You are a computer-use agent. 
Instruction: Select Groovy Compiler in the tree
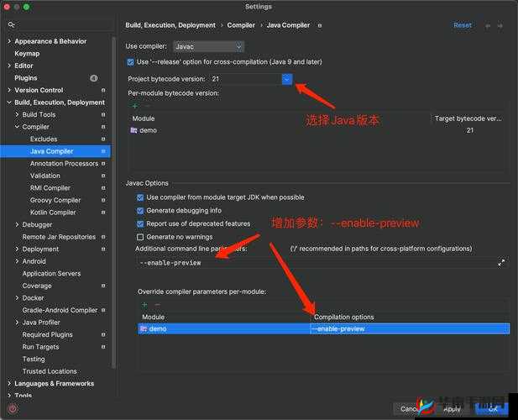55,200
